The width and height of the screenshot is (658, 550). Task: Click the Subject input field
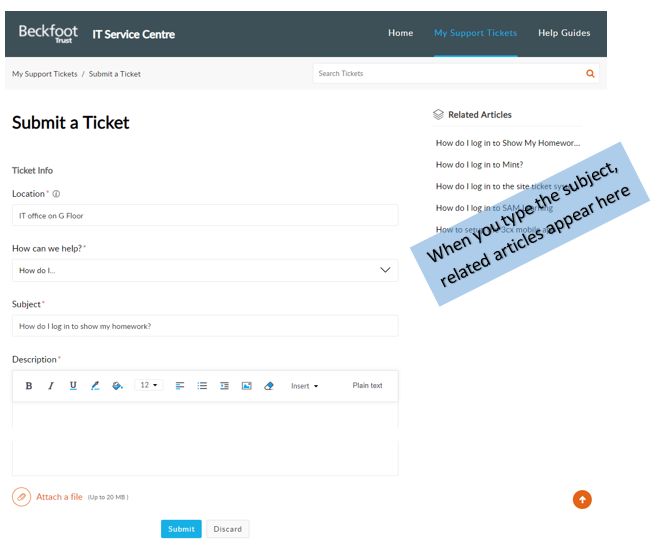(x=205, y=326)
